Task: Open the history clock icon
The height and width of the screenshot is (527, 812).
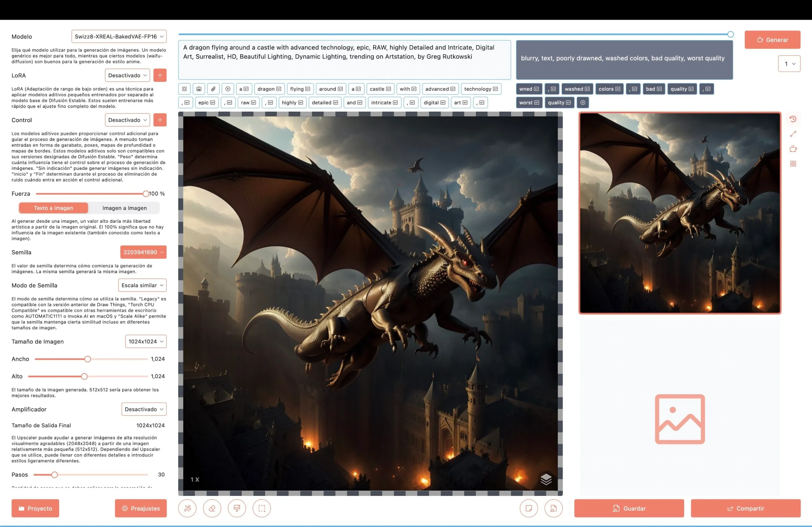Action: [x=793, y=119]
